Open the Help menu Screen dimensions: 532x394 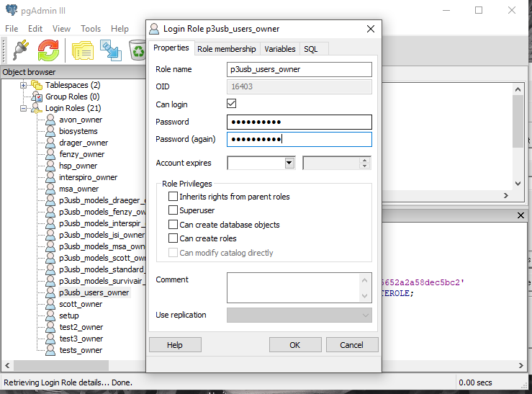120,29
